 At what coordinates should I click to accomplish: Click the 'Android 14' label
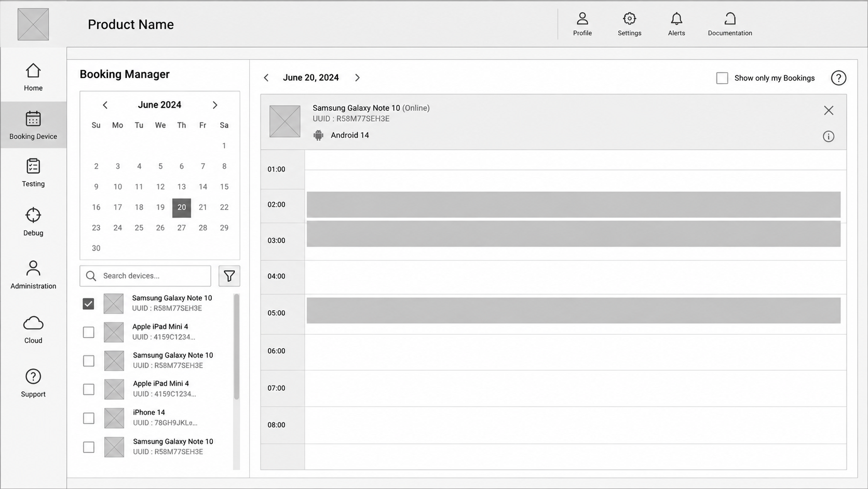[350, 135]
